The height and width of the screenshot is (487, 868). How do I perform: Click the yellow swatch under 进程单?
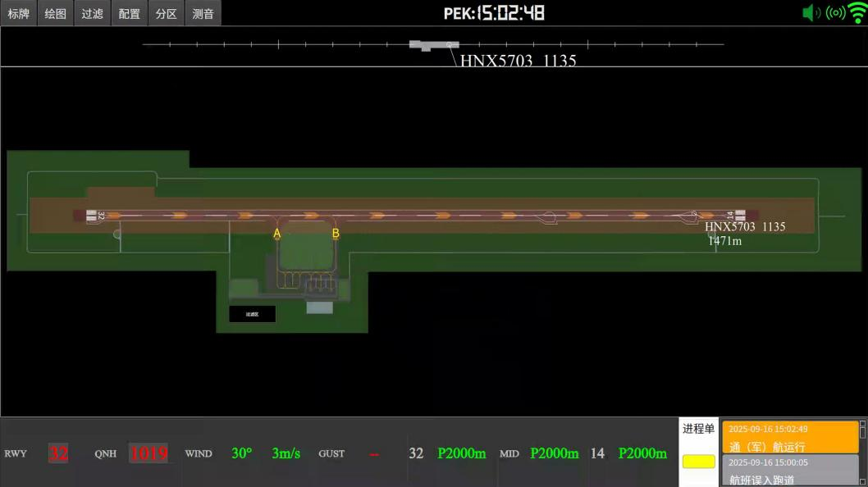pyautogui.click(x=698, y=462)
